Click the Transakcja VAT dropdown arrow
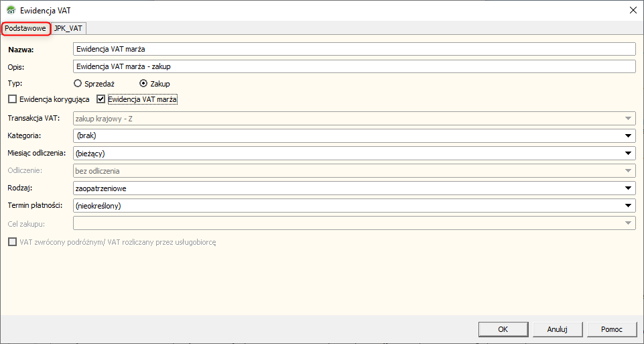Screen dimensions: 644x344 coord(628,119)
